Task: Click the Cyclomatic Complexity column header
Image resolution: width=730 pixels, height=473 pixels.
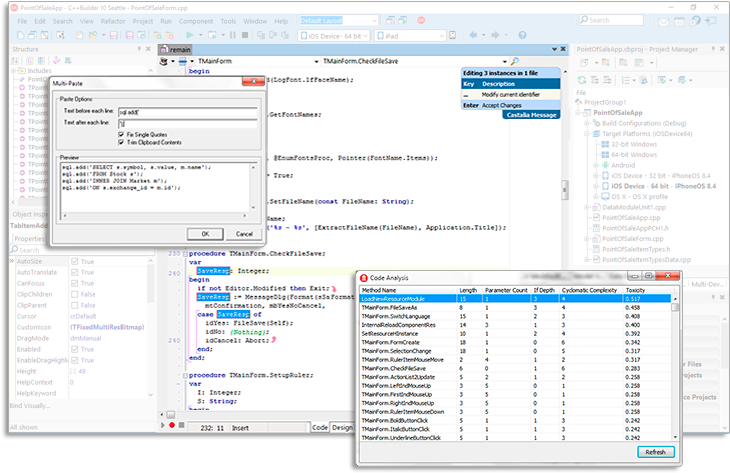Action: coord(591,290)
